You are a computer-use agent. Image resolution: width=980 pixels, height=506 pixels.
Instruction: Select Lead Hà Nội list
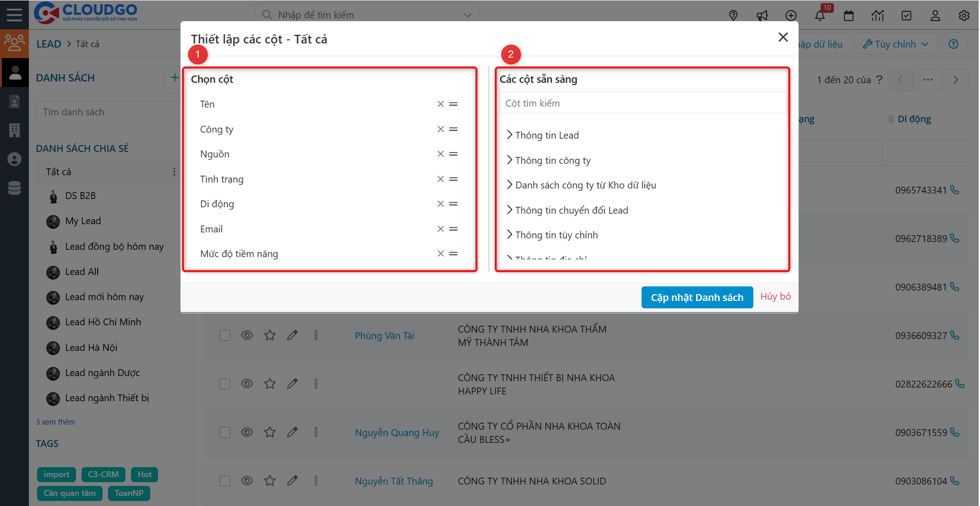91,348
